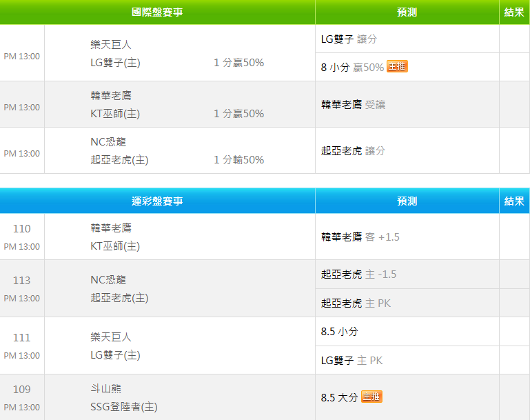The width and height of the screenshot is (530, 420).
Task: Click 樂天巨人 in the 運彩盤賽事 table
Action: [x=111, y=337]
